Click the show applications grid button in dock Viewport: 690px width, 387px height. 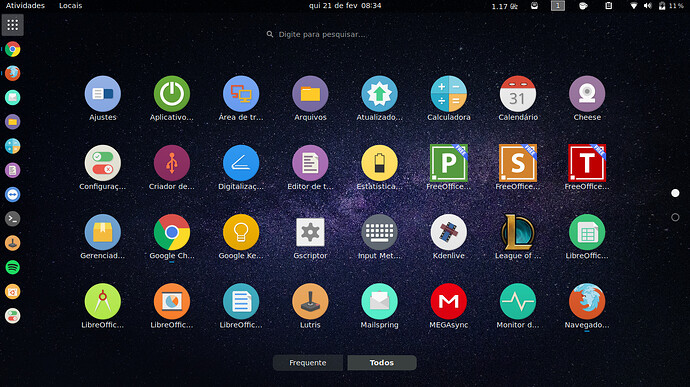12,25
